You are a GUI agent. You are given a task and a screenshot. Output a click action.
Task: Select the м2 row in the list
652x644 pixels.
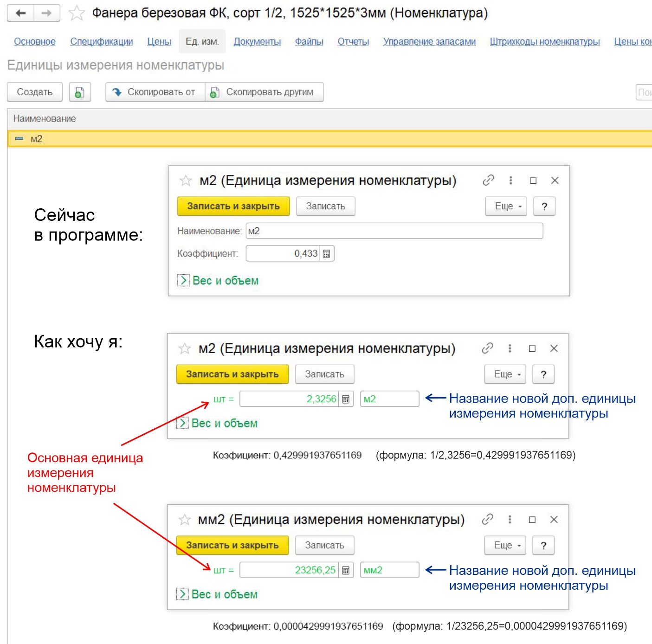pos(36,139)
